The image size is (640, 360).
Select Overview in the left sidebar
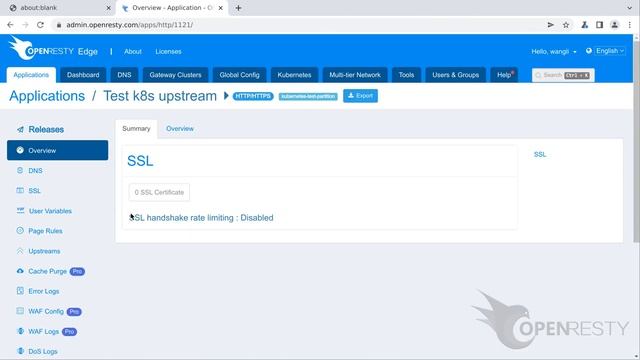click(x=58, y=150)
